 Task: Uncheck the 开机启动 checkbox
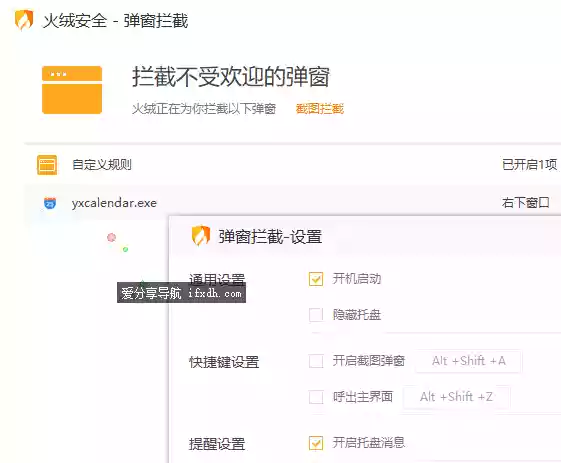[316, 279]
